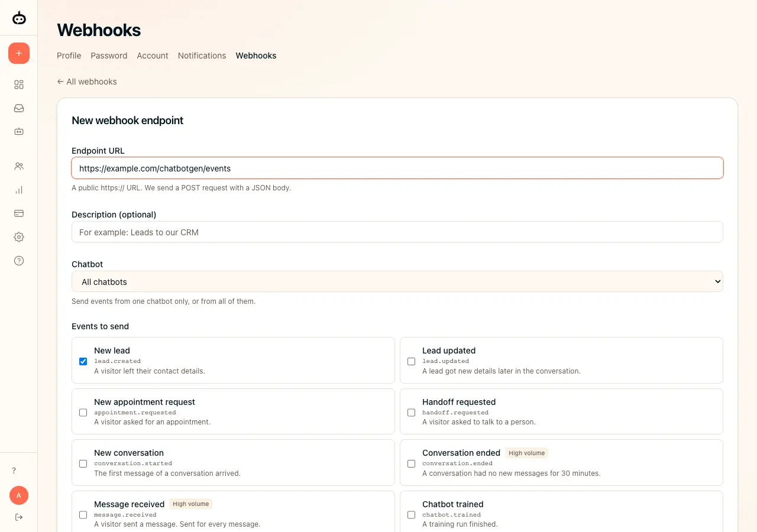Image resolution: width=757 pixels, height=532 pixels.
Task: Click the Description optional input field
Action: [397, 232]
